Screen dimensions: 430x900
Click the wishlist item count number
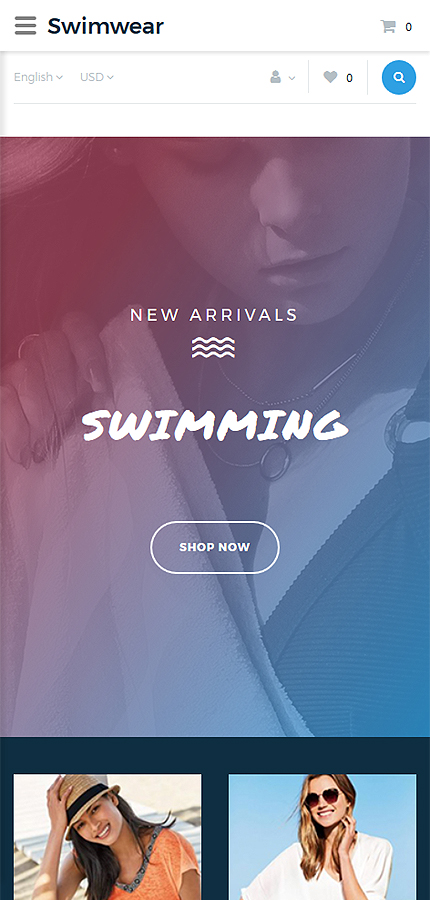(x=349, y=78)
